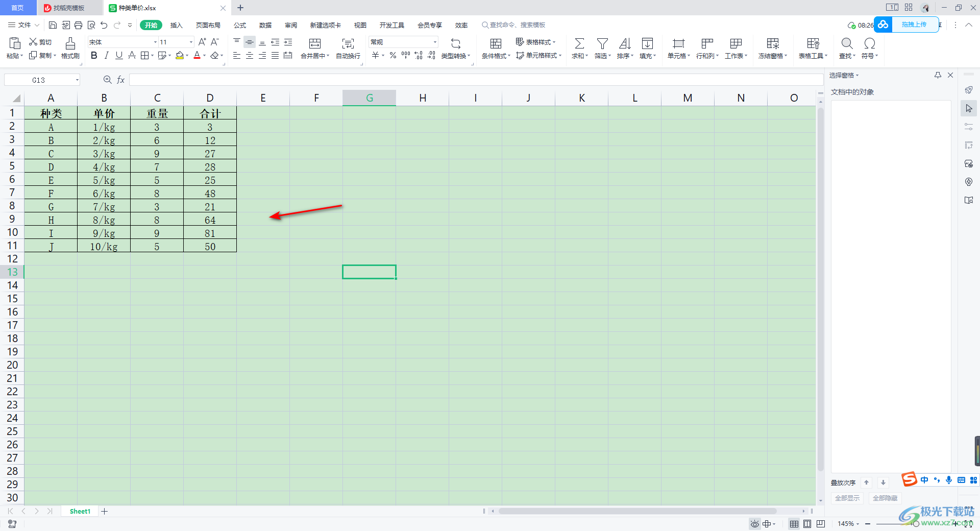Image resolution: width=980 pixels, height=531 pixels.
Task: Add a new sheet with plus button
Action: click(x=105, y=511)
